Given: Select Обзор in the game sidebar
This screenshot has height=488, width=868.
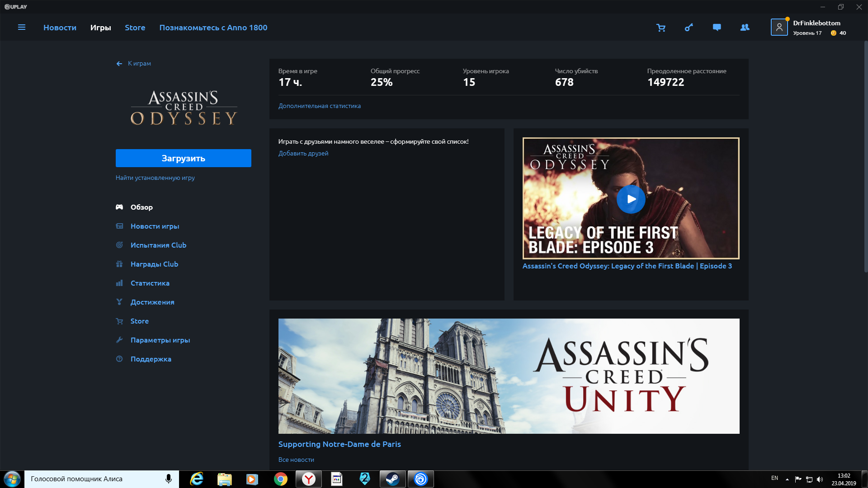Looking at the screenshot, I should pos(142,207).
